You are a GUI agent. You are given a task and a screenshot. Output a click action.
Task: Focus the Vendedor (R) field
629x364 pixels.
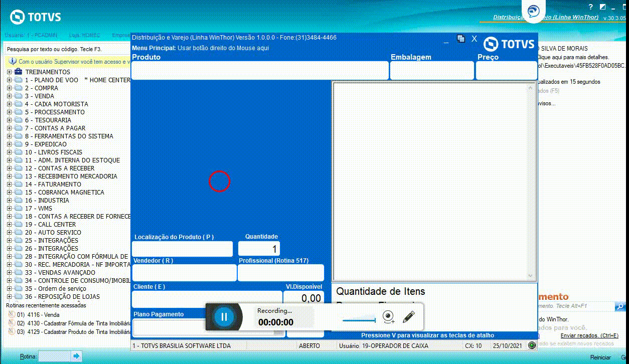pos(184,273)
